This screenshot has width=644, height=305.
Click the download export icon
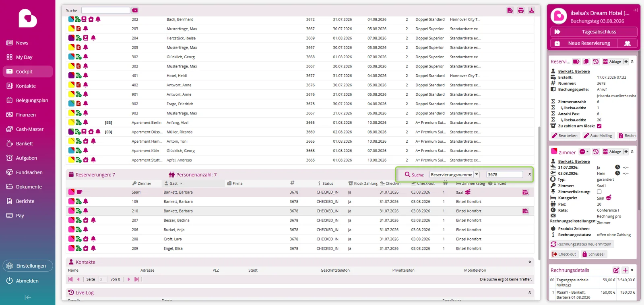pyautogui.click(x=532, y=10)
